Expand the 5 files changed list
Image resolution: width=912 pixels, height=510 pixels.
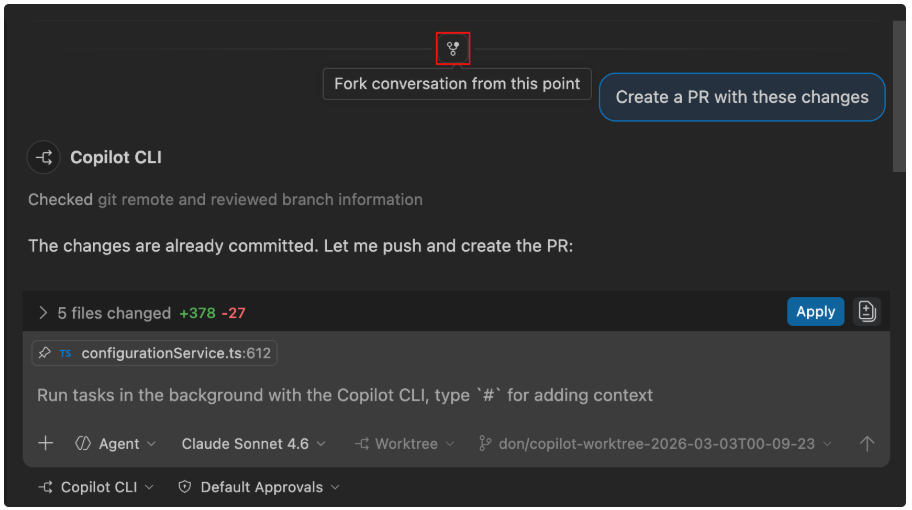[x=43, y=313]
